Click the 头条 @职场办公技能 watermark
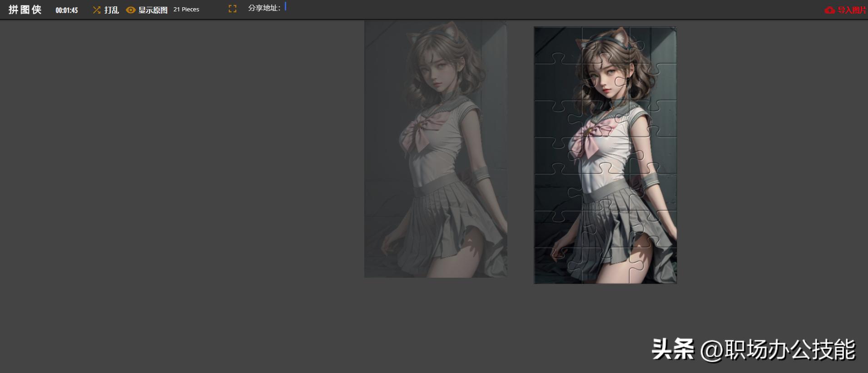The image size is (868, 373). tap(753, 349)
